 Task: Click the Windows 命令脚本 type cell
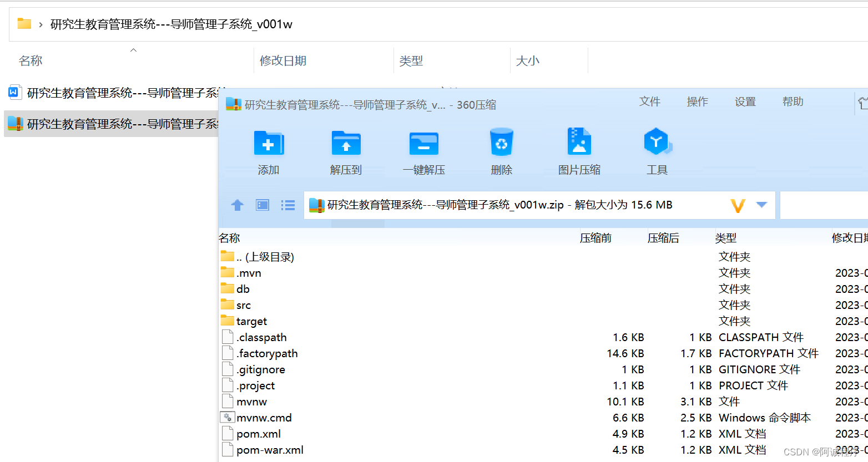pyautogui.click(x=765, y=418)
